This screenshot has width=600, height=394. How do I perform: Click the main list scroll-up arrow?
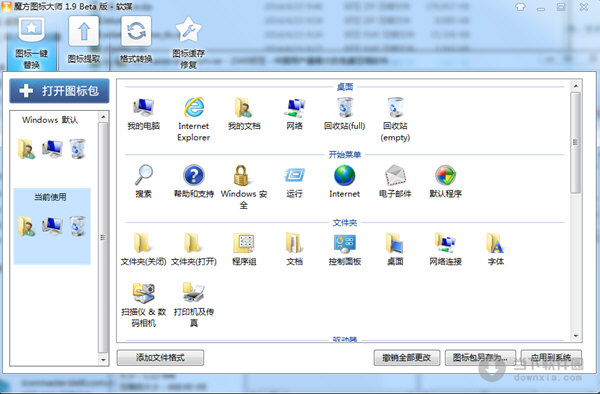coord(576,86)
